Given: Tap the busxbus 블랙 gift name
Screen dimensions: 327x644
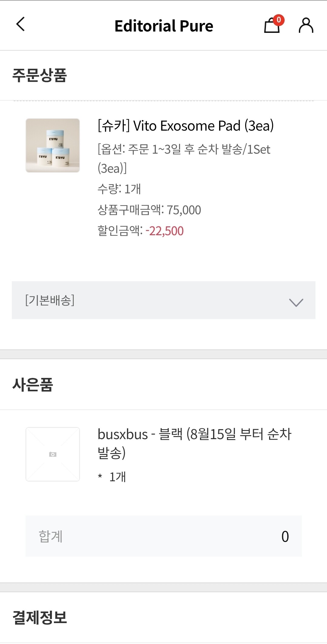Looking at the screenshot, I should (194, 443).
